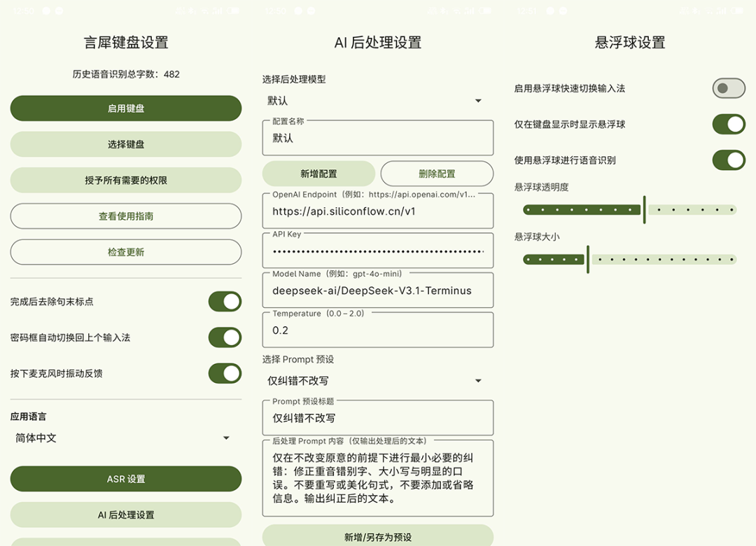Open the AI 后处理设置 page
The height and width of the screenshot is (546, 756).
[x=126, y=514]
